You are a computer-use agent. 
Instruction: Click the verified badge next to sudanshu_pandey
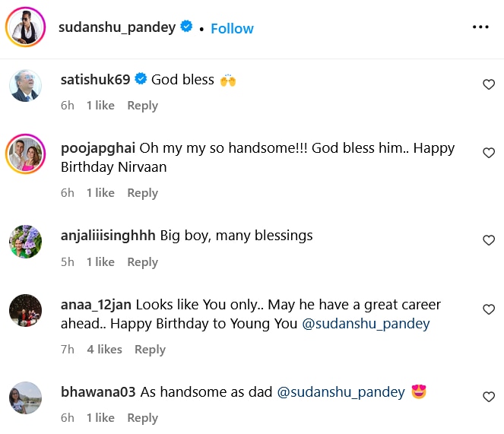click(187, 27)
